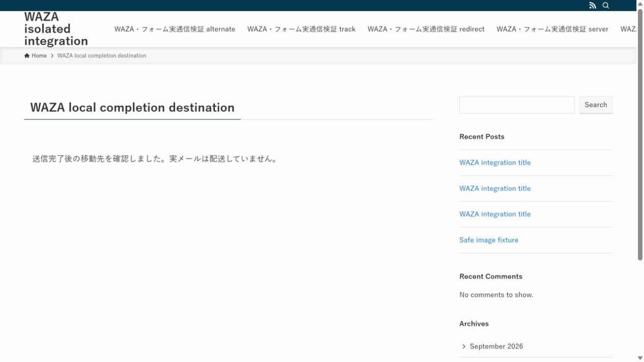Screen dimensions: 644x362
Task: Click the Archives heading
Action: (474, 324)
